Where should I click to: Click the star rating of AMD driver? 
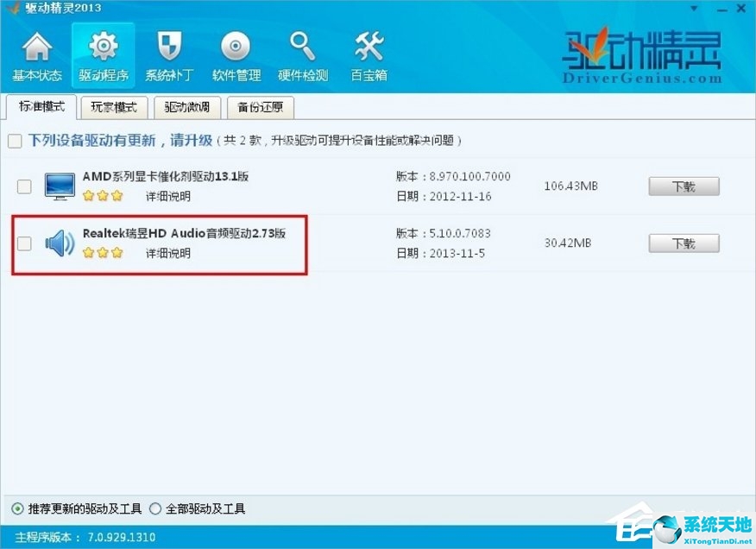[103, 197]
